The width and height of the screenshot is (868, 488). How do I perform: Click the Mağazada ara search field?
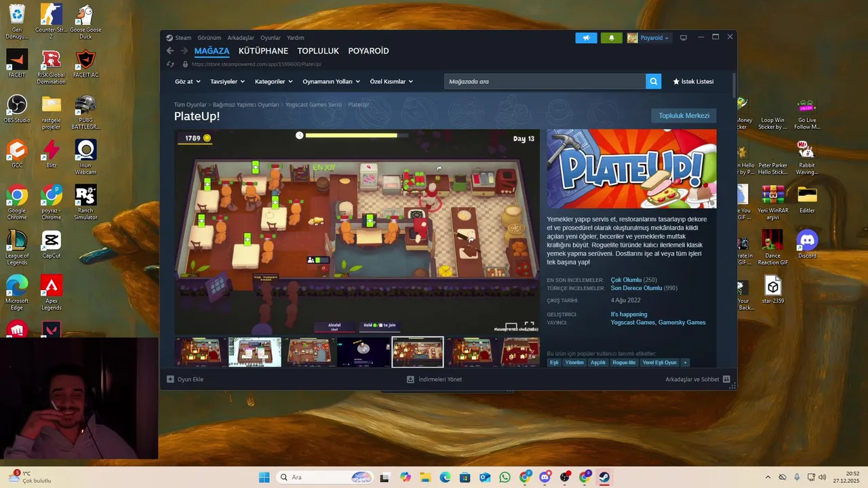[545, 81]
